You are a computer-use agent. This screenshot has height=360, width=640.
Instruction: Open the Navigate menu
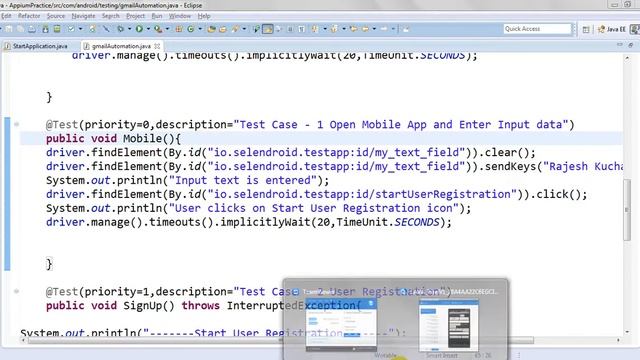pyautogui.click(x=83, y=16)
